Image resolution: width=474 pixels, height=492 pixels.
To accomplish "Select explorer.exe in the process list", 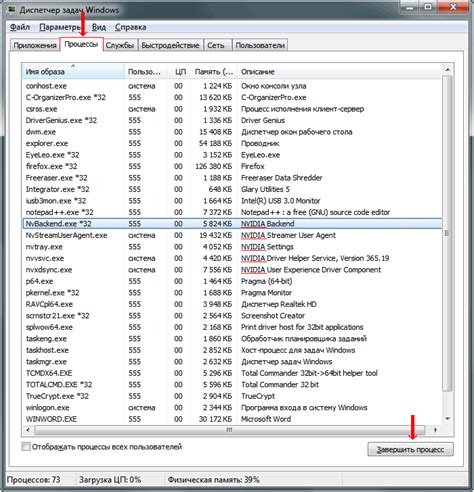I will 232,143.
